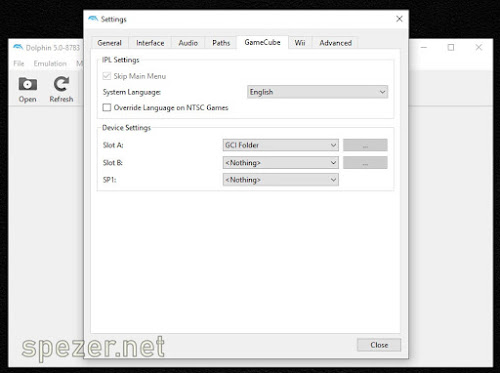Toggle the Skip Main Menu checkbox

pos(107,76)
